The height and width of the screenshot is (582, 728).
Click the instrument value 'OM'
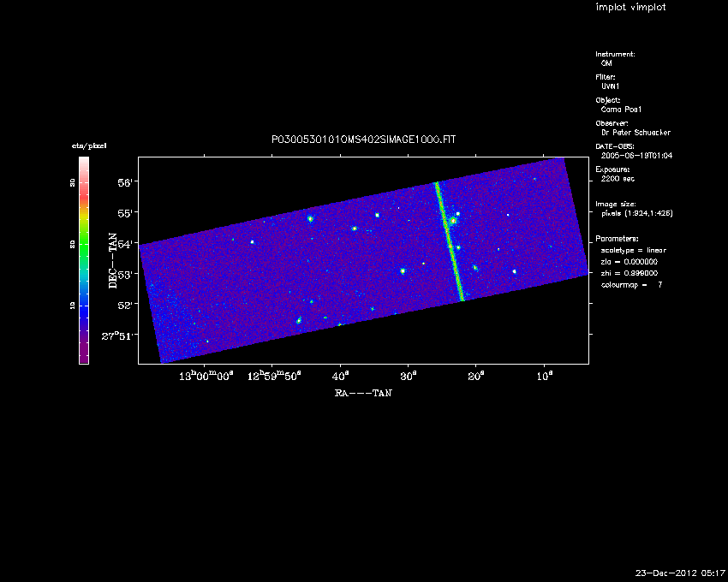point(606,63)
